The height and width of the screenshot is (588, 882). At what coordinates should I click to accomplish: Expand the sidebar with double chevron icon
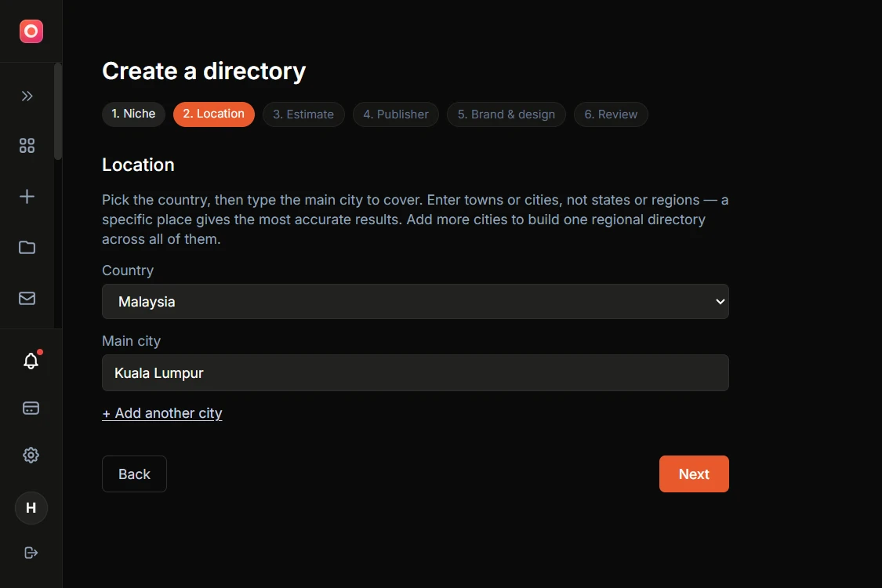pyautogui.click(x=27, y=96)
